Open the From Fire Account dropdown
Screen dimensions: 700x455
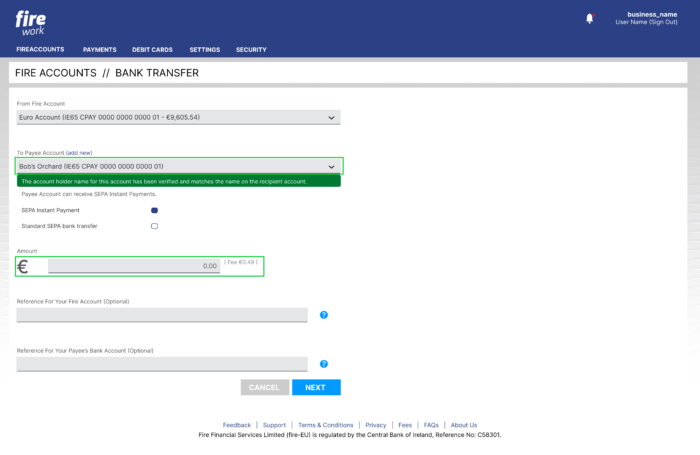179,117
